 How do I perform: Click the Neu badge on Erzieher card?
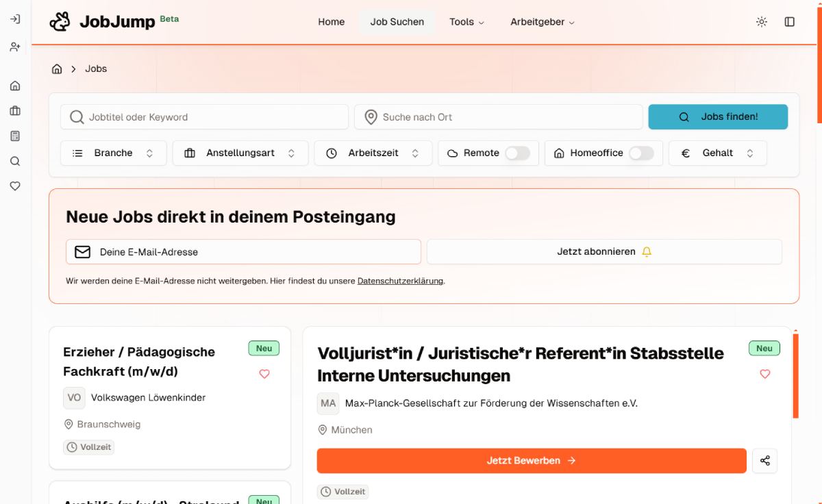(x=264, y=349)
